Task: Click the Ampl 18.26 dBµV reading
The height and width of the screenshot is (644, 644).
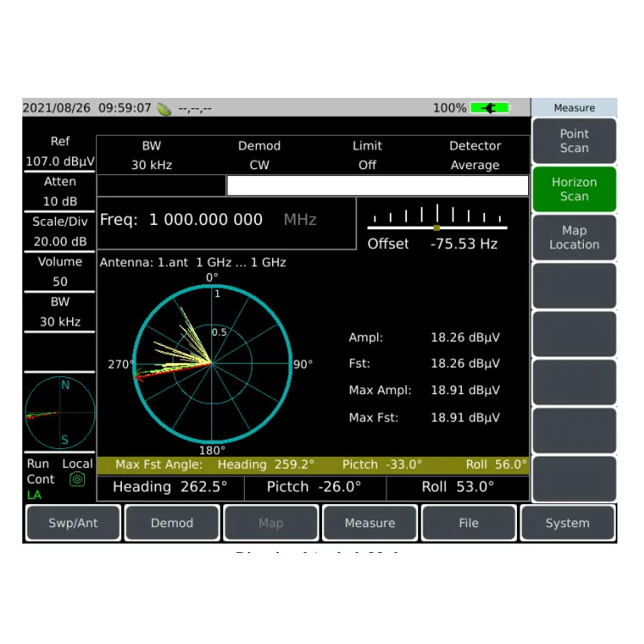Action: 424,337
